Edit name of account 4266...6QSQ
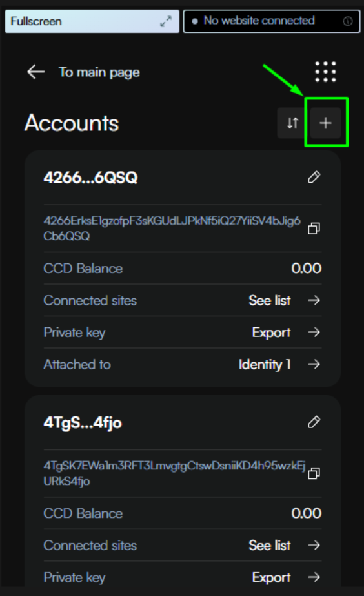The height and width of the screenshot is (596, 364). pyautogui.click(x=314, y=177)
